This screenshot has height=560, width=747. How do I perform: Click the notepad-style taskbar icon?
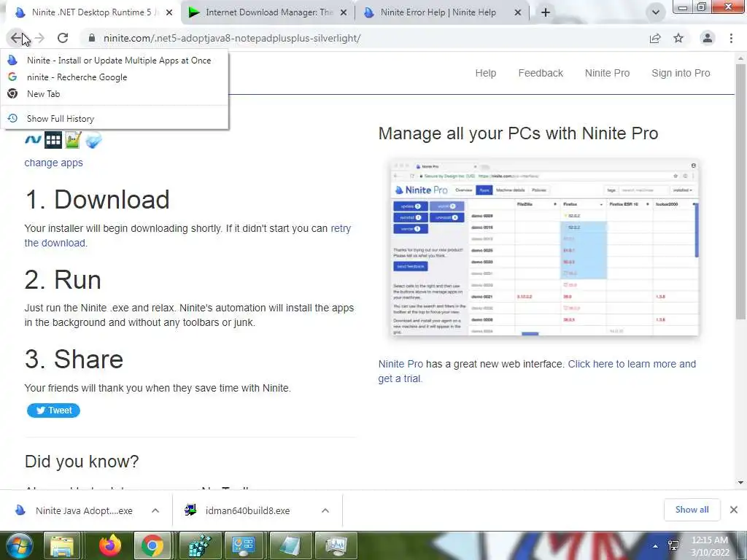290,545
